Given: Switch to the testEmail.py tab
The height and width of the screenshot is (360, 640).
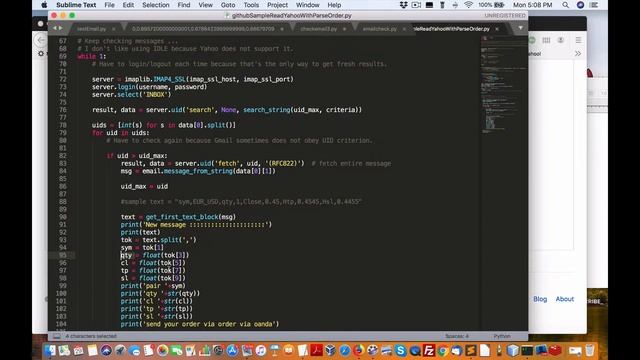Looking at the screenshot, I should coord(91,29).
